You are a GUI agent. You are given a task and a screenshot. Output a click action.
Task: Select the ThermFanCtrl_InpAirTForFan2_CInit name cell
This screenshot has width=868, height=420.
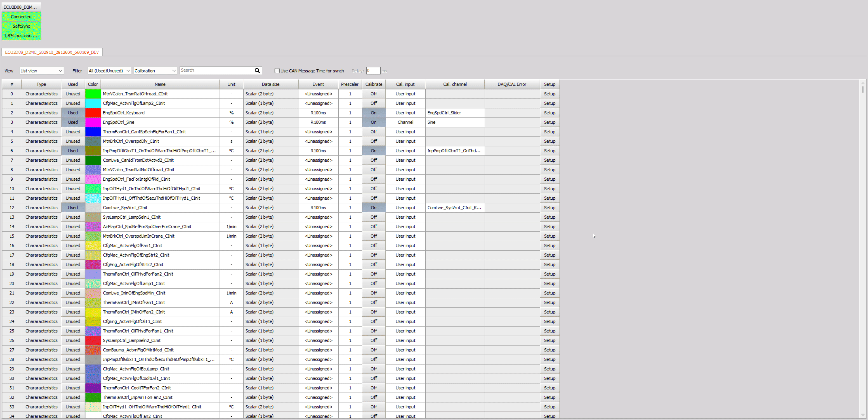[160, 397]
